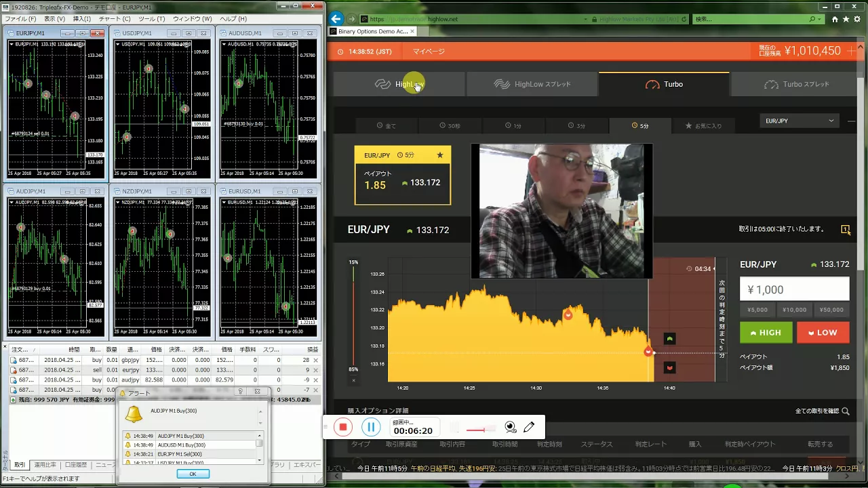Click the NZDJPY,M1 chart window title
This screenshot has height=488, width=868.
coord(137,192)
